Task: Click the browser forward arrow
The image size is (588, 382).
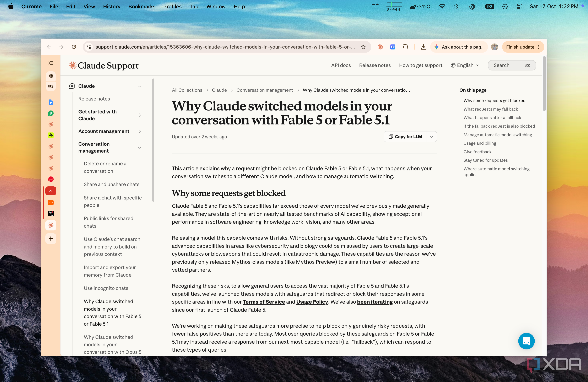Action: pos(61,47)
